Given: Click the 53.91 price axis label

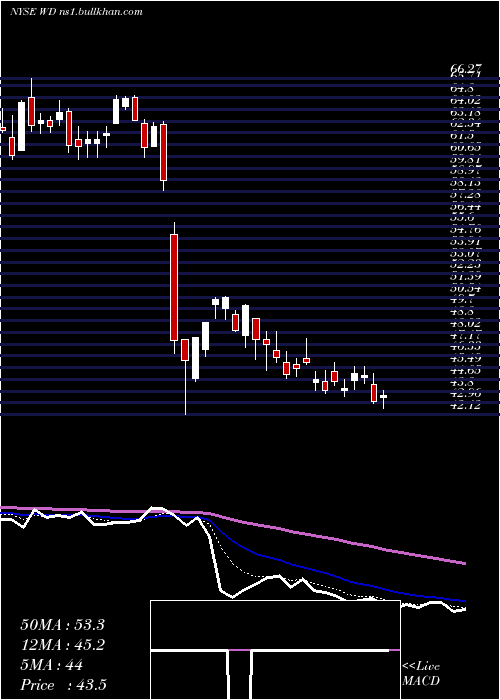Looking at the screenshot, I should (x=466, y=242).
